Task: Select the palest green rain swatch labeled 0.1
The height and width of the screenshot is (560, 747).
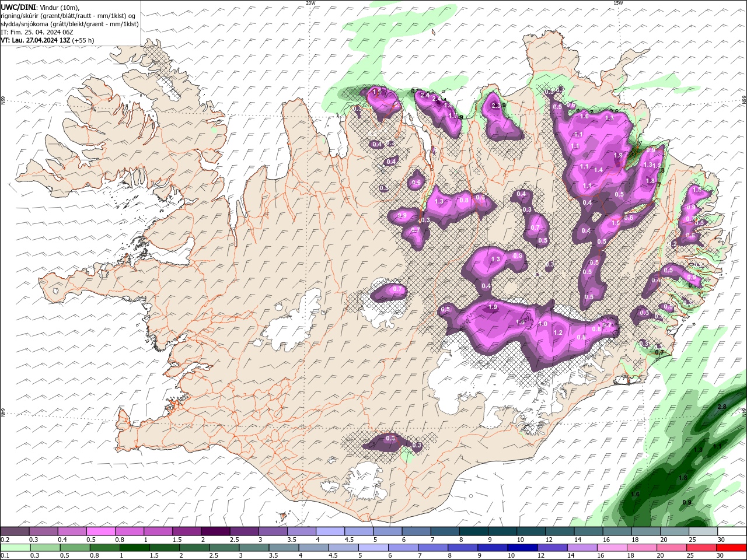Action: click(x=15, y=548)
